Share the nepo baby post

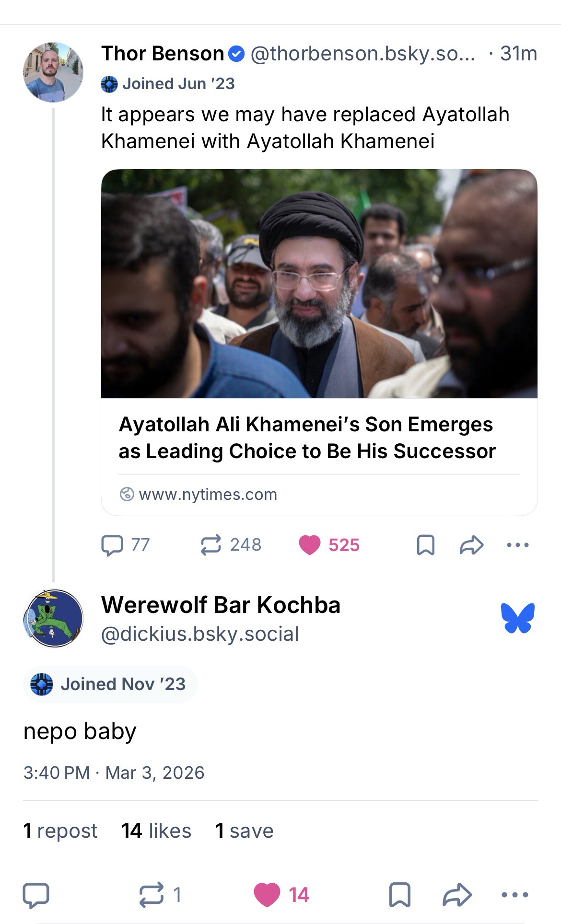pos(457,895)
